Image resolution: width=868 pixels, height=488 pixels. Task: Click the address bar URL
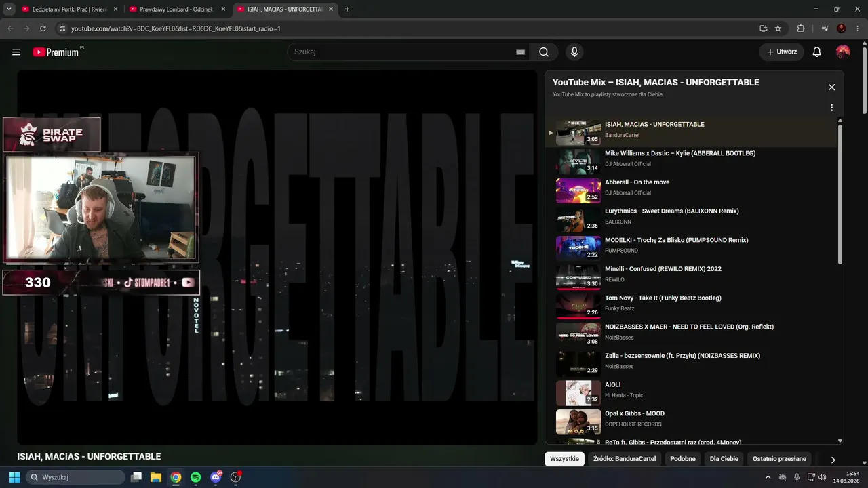pos(176,28)
